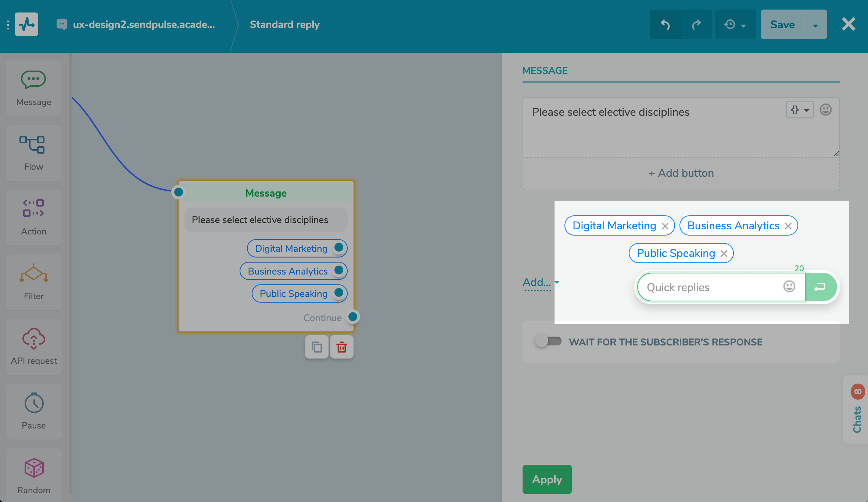This screenshot has height=502, width=868.
Task: Expand the Add... options
Action: 540,282
